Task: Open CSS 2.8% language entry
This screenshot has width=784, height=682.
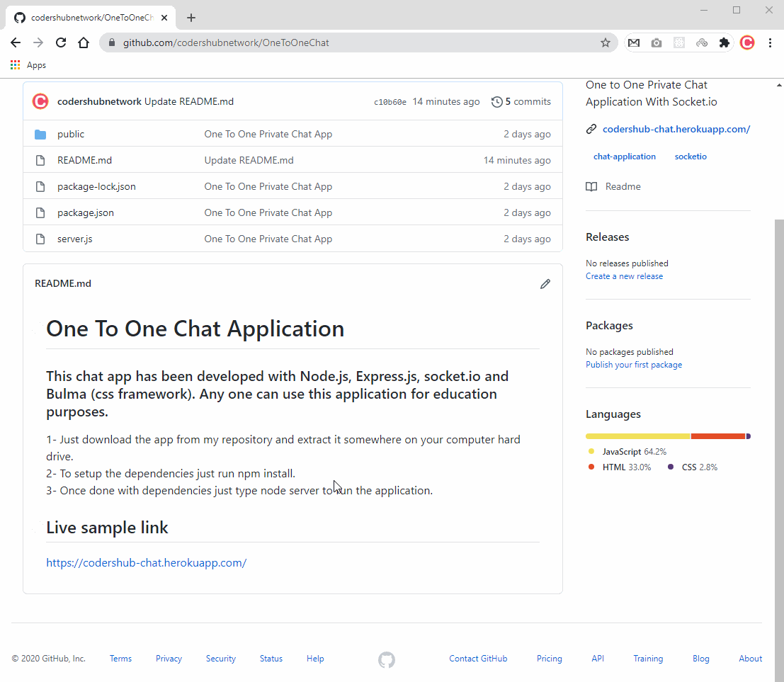Action: (x=693, y=467)
